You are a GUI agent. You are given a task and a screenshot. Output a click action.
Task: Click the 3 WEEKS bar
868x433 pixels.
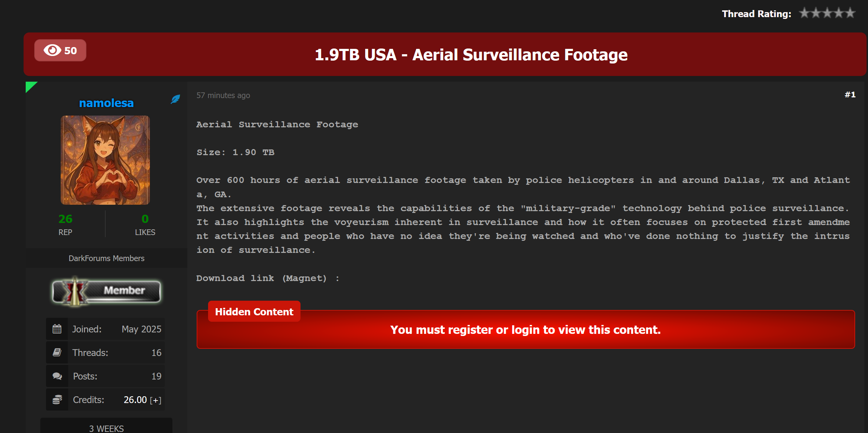106,428
